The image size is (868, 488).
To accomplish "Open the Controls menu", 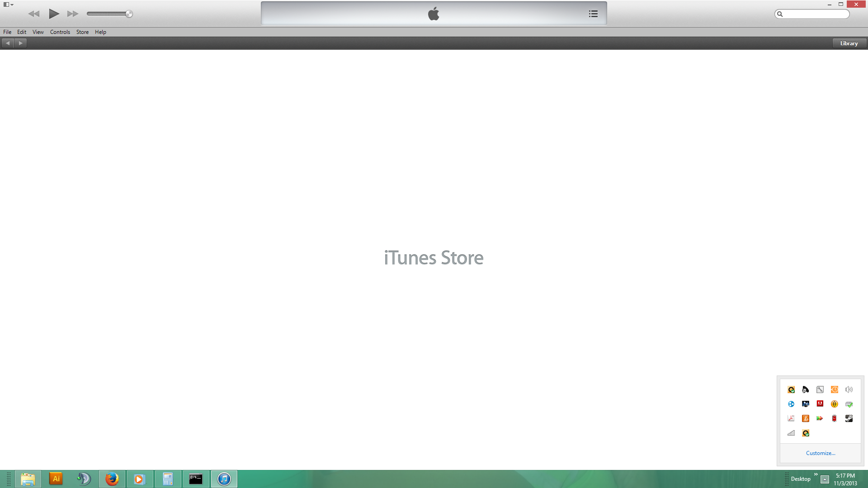I will click(x=60, y=32).
